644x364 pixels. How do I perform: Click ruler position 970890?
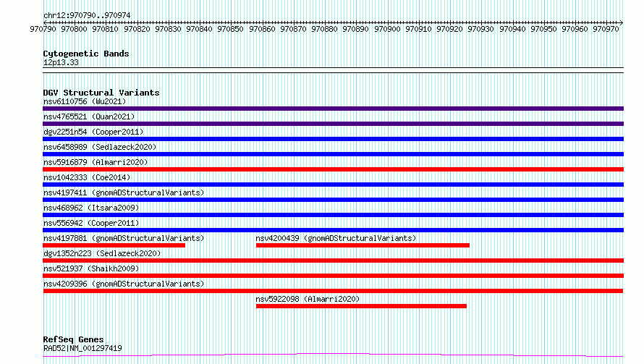(x=356, y=29)
